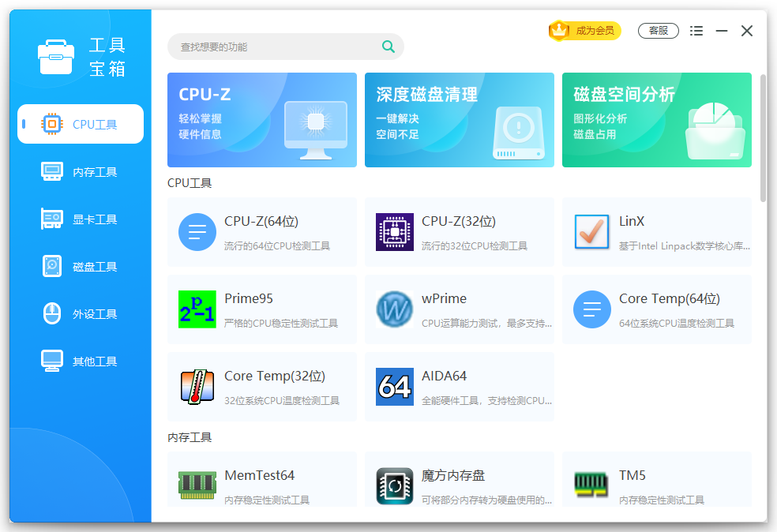Switch to 外设工具 category
Screen dimensions: 777x532
(81, 313)
